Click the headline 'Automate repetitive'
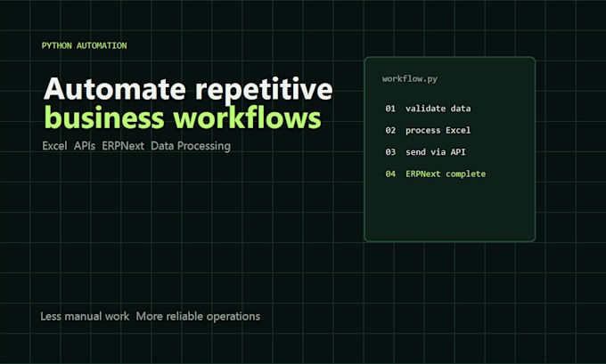The width and height of the screenshot is (606, 364). [188, 89]
